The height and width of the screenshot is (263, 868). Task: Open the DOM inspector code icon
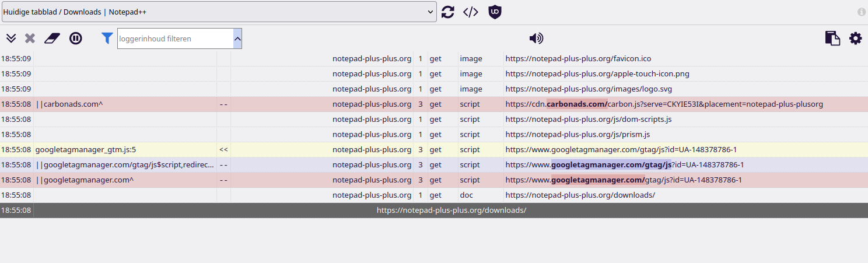pyautogui.click(x=471, y=12)
